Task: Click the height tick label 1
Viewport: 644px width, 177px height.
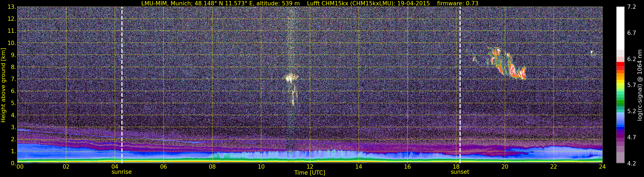Action: tap(13, 151)
